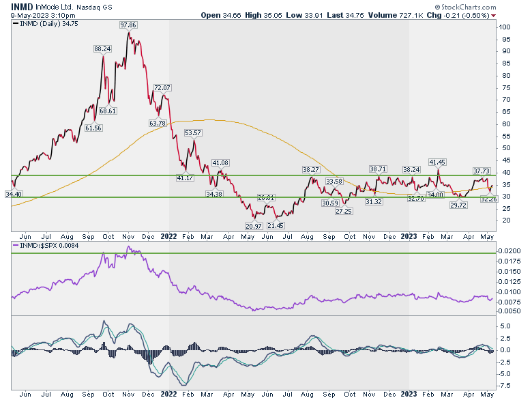Click the Volume 727.1K reading

pyautogui.click(x=396, y=15)
